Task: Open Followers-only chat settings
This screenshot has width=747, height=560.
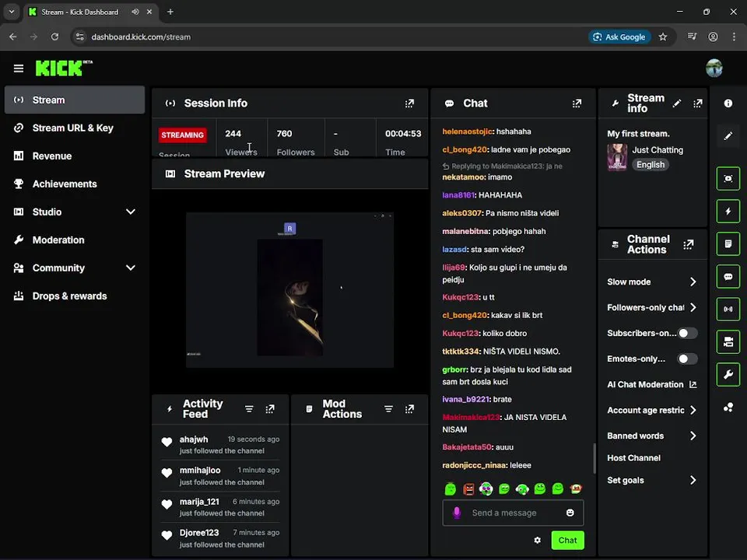Action: pyautogui.click(x=652, y=308)
